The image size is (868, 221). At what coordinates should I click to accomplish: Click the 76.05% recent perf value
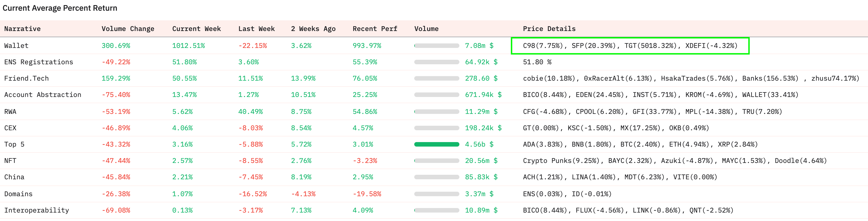click(365, 78)
